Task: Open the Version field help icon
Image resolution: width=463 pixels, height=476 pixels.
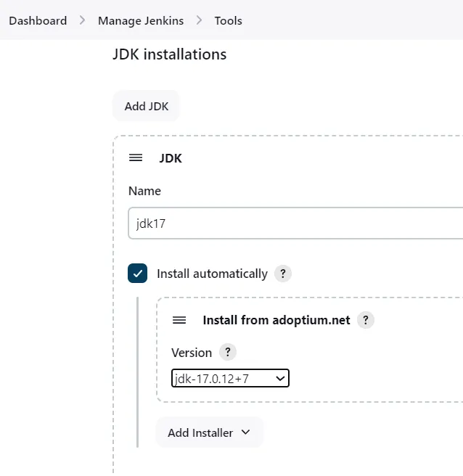Action: tap(227, 352)
